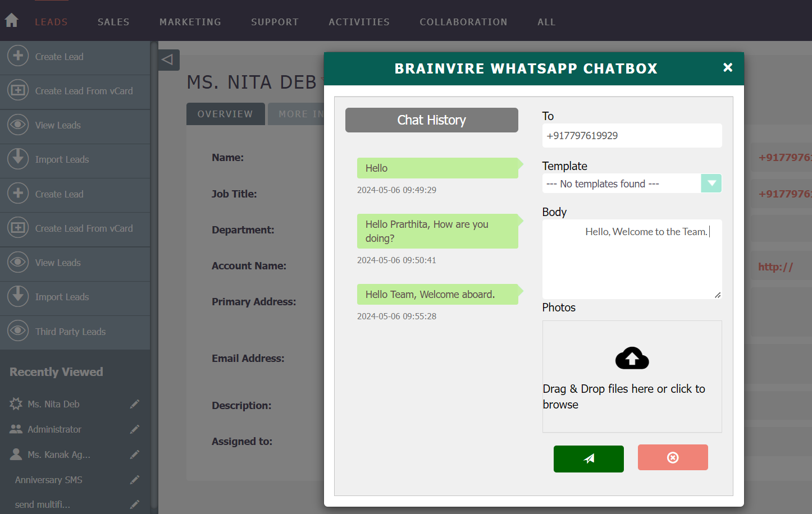This screenshot has width=812, height=514.
Task: Open the LEADS menu
Action: [x=51, y=22]
